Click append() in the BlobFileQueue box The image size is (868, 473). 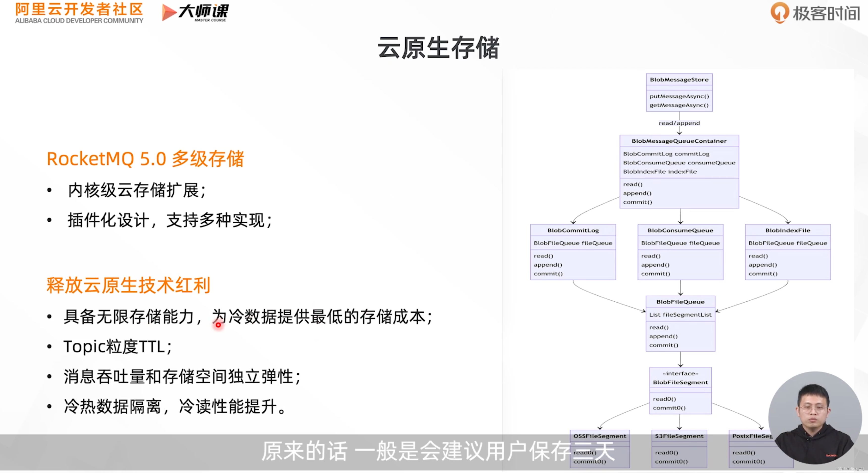663,336
